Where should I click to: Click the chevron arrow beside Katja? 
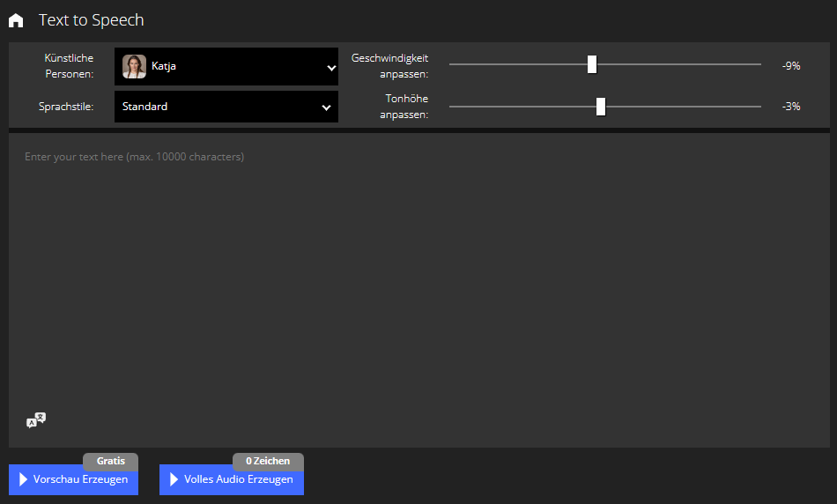pyautogui.click(x=331, y=67)
